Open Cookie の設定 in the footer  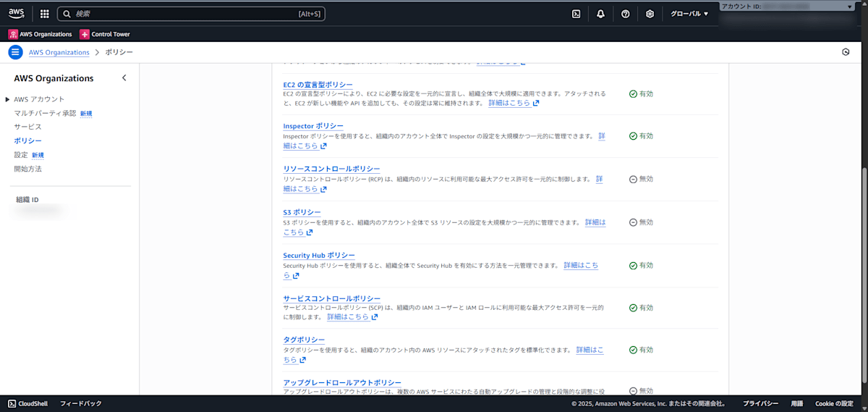coord(834,403)
